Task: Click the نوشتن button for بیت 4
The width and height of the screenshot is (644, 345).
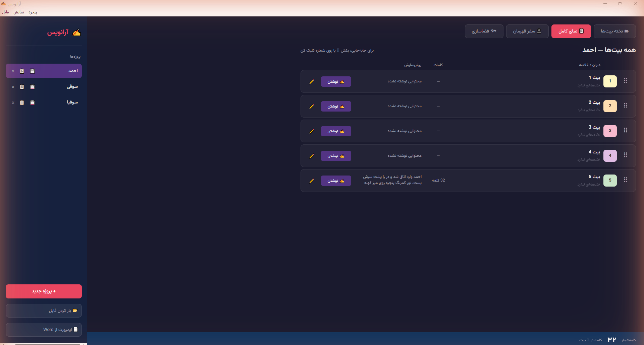Action: pyautogui.click(x=336, y=156)
